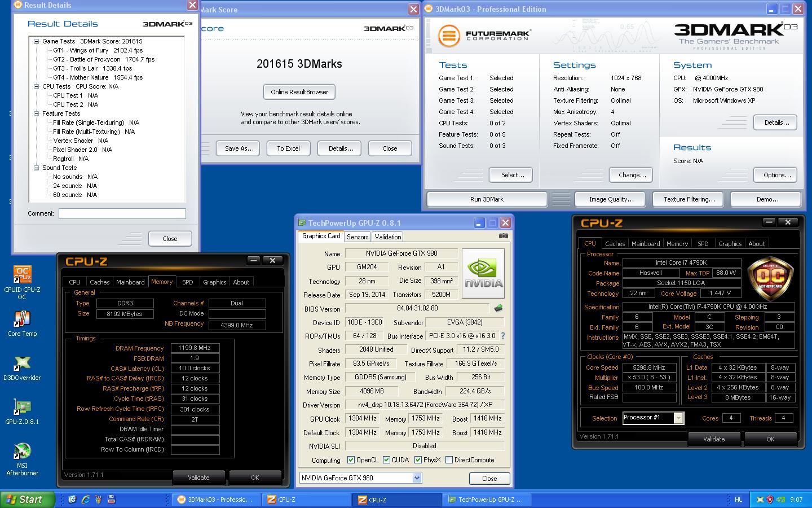Viewport: 812px width, 508px height.
Task: Open the Caches tab in the right CPU-Z window
Action: (615, 244)
